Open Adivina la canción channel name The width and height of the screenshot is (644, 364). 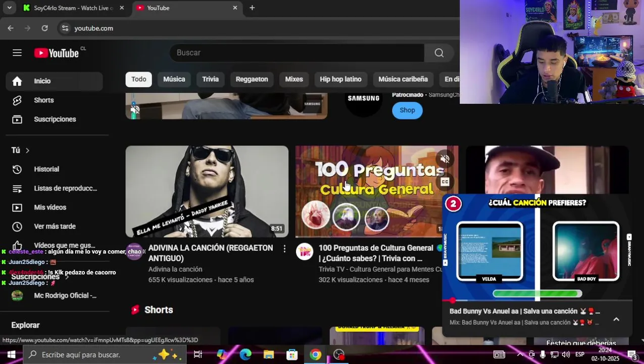coord(175,269)
